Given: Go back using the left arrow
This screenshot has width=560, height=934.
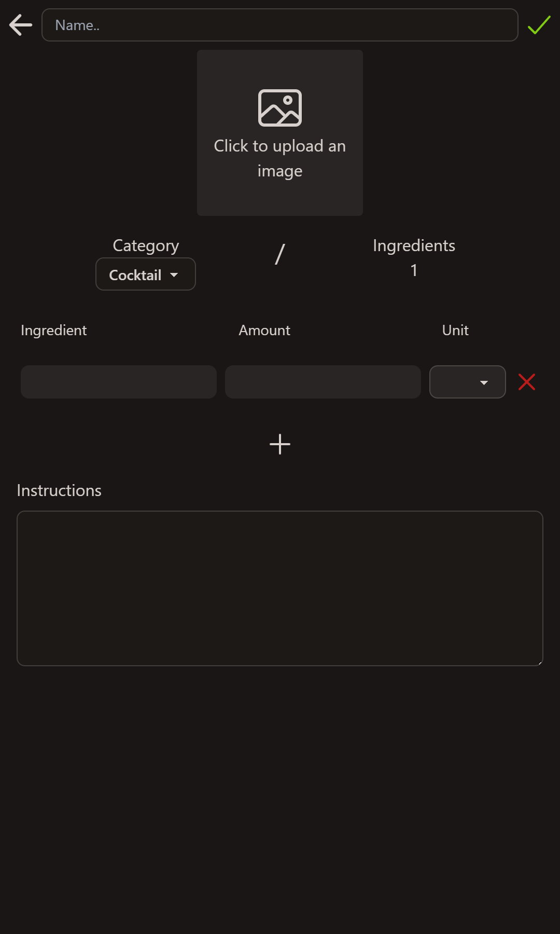Looking at the screenshot, I should tap(21, 25).
